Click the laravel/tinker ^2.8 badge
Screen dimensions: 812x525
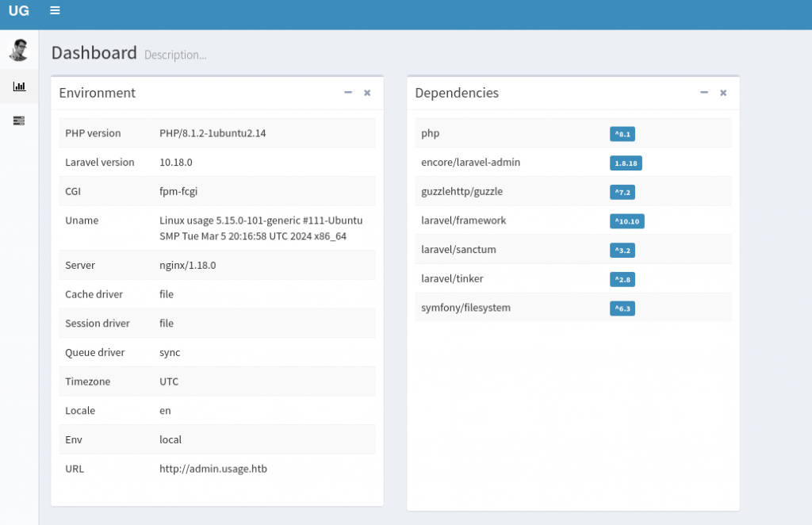(622, 279)
